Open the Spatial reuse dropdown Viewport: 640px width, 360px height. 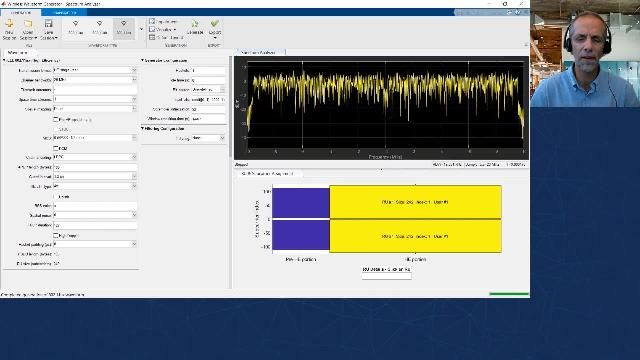pyautogui.click(x=134, y=215)
